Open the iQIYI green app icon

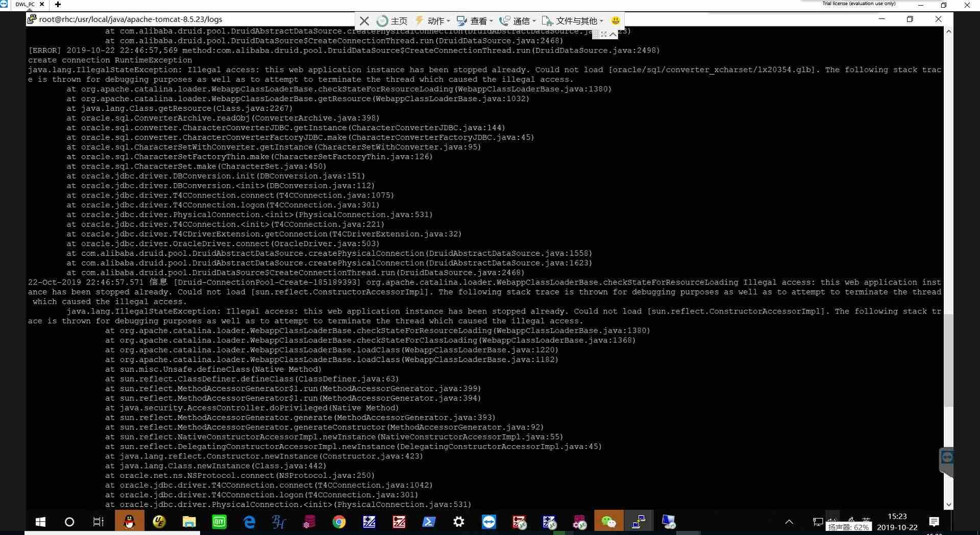point(219,522)
